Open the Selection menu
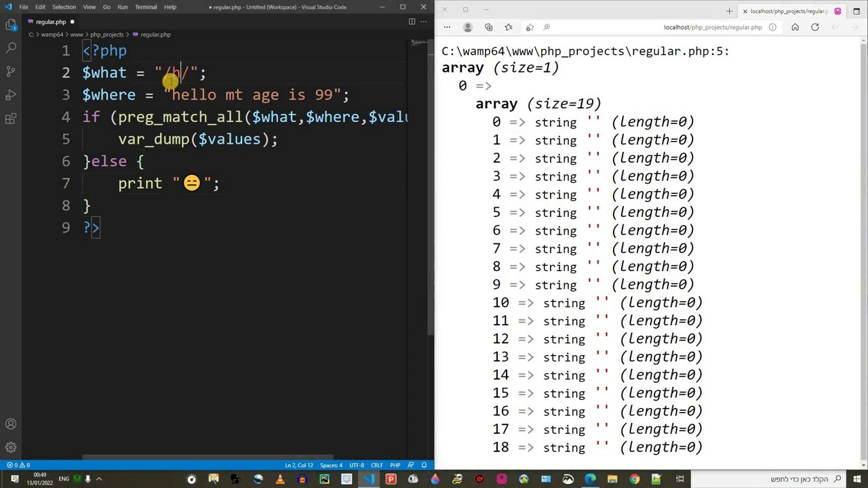 (x=64, y=7)
